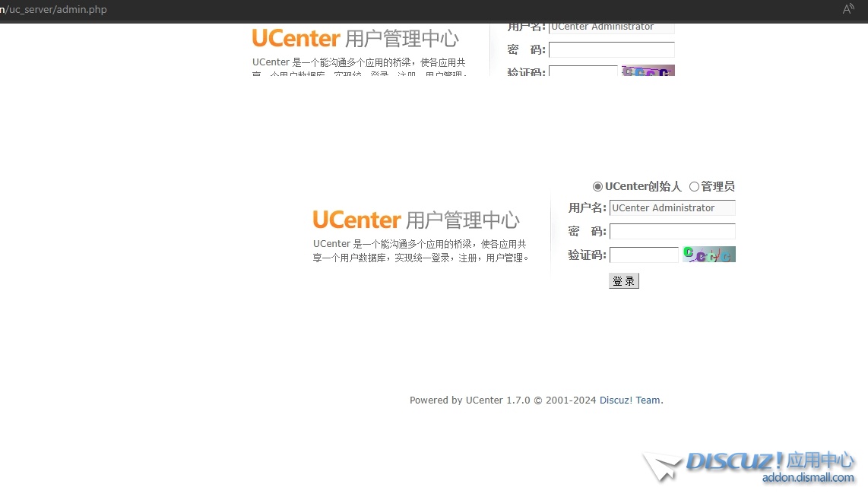Select the 管理员 radio button
This screenshot has height=497, width=868.
(694, 187)
